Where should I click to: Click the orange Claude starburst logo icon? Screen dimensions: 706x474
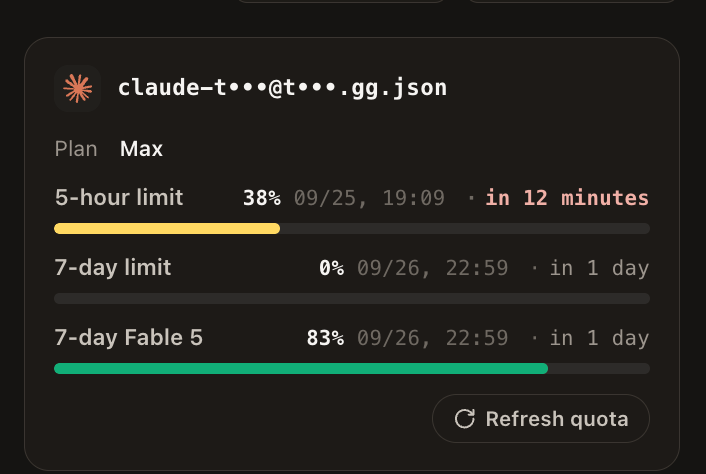click(x=77, y=88)
